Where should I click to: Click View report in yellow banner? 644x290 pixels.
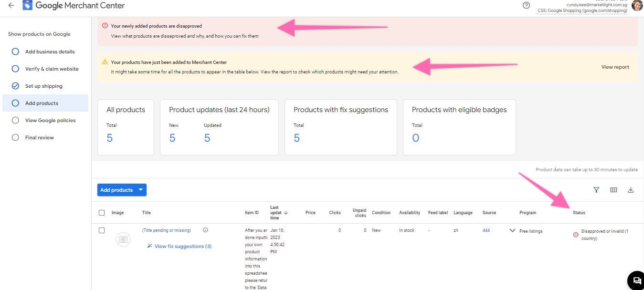[615, 67]
